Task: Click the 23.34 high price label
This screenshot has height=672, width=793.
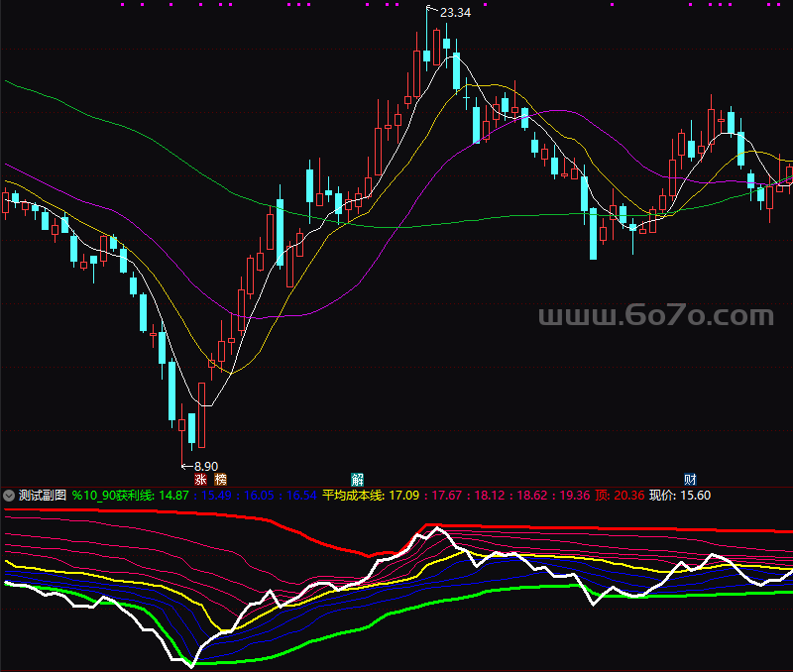Action: point(455,13)
